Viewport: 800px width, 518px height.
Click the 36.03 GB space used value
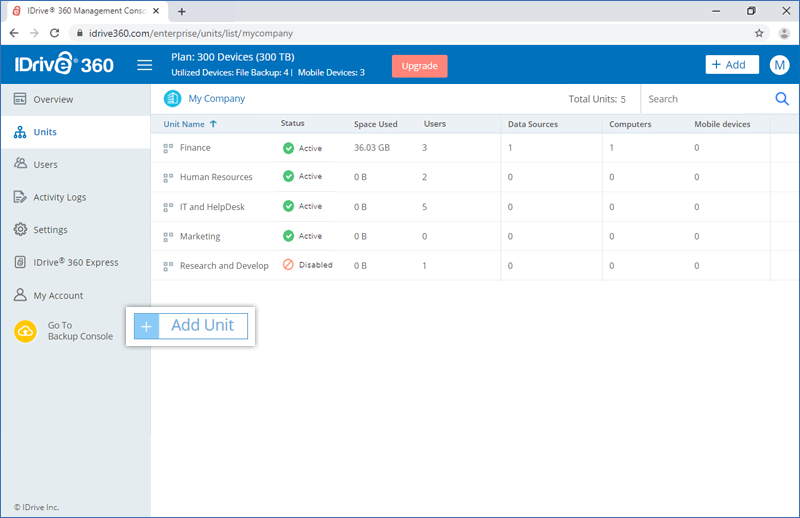click(372, 147)
